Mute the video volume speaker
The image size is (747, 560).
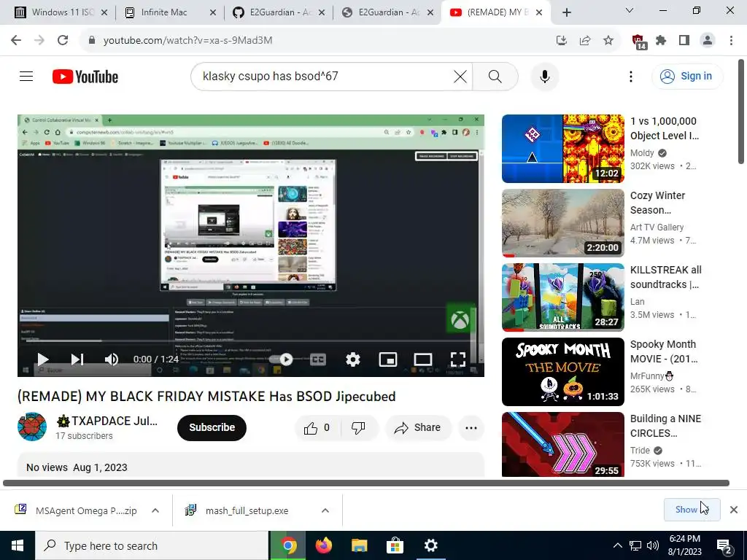(111, 359)
